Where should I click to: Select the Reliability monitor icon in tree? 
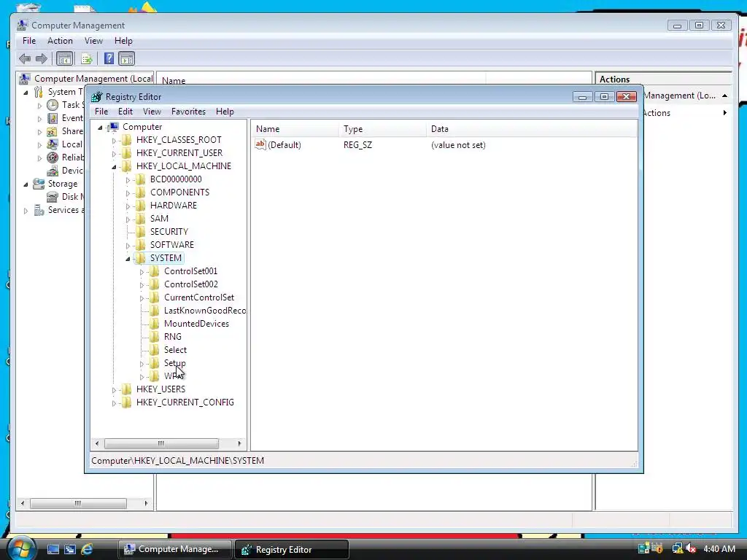tap(53, 157)
